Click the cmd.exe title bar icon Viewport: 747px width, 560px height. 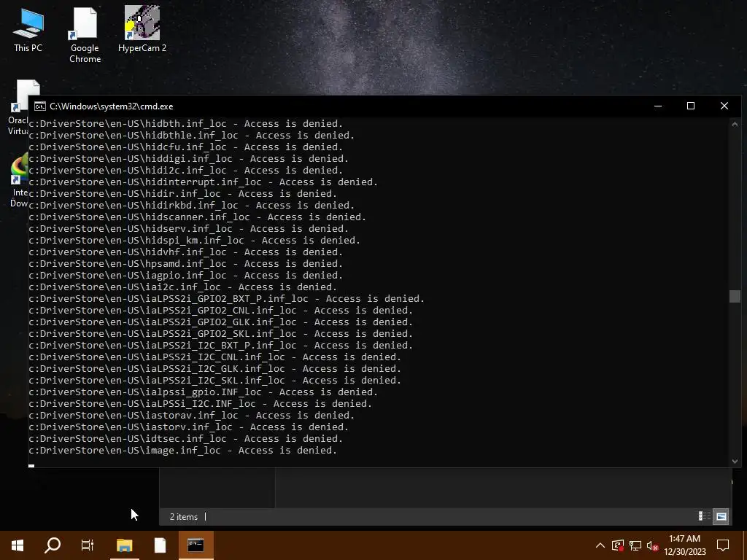point(40,106)
